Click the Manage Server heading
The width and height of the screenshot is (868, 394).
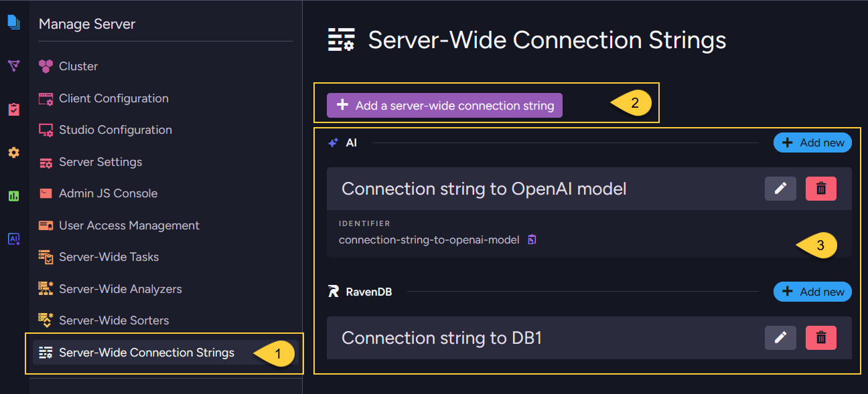(87, 24)
